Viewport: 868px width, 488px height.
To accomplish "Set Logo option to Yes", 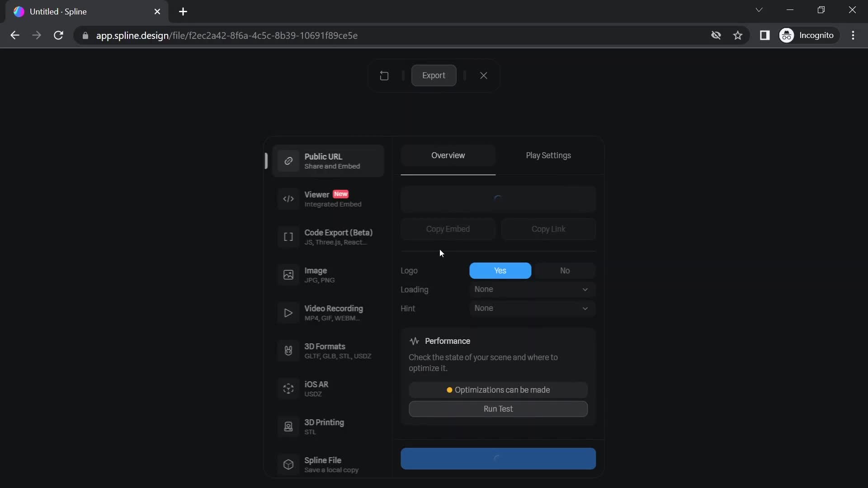I will [x=500, y=271].
